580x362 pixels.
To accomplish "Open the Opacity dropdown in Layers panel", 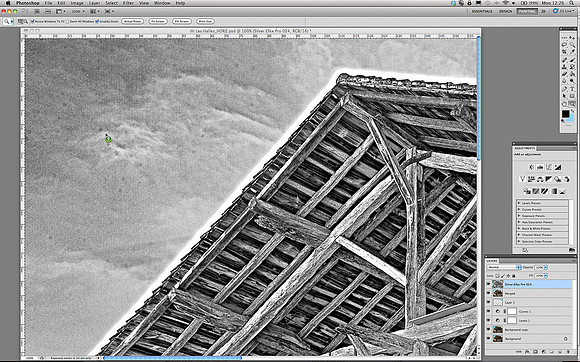I will point(546,267).
